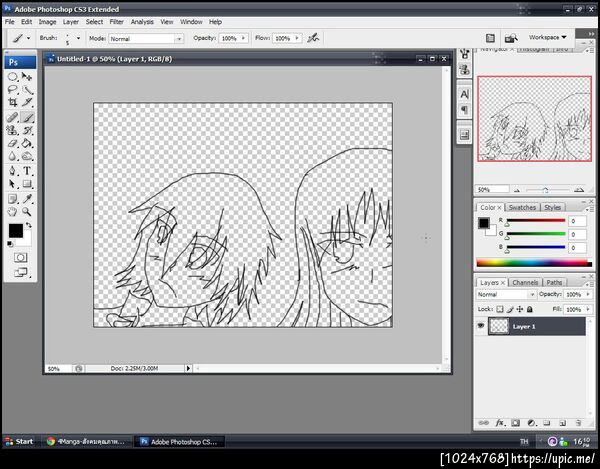This screenshot has height=469, width=600.
Task: Toggle lock image pixels
Action: pos(510,309)
